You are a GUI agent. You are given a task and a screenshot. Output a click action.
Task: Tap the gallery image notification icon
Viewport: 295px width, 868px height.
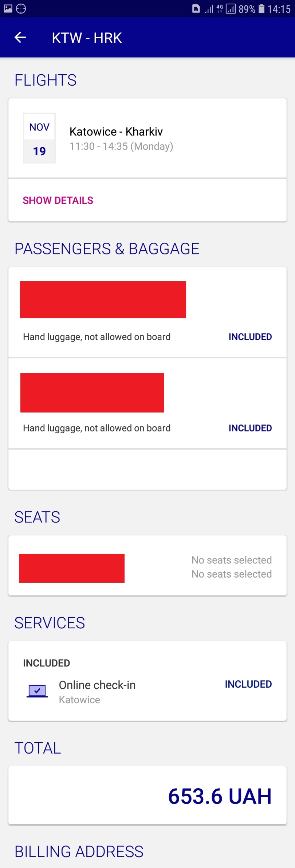click(8, 8)
